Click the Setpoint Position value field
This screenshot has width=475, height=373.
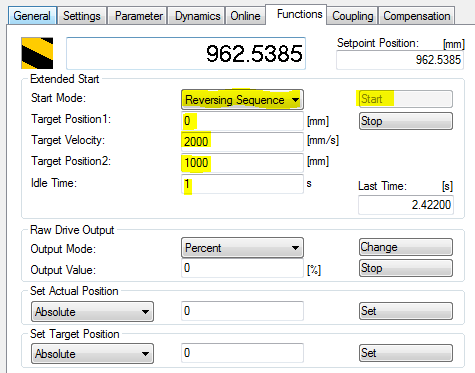pos(400,60)
